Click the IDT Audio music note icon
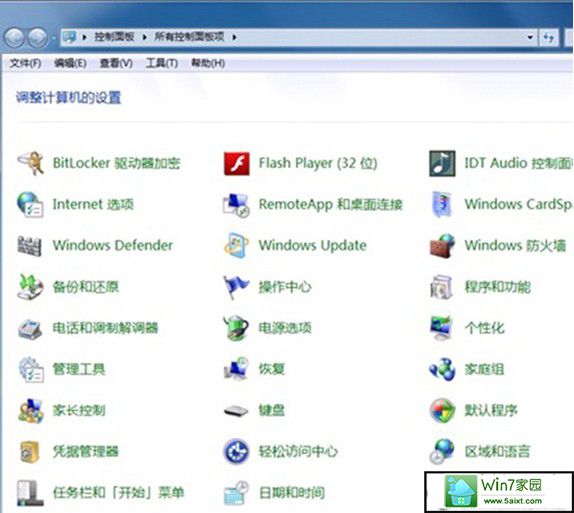 coord(442,163)
